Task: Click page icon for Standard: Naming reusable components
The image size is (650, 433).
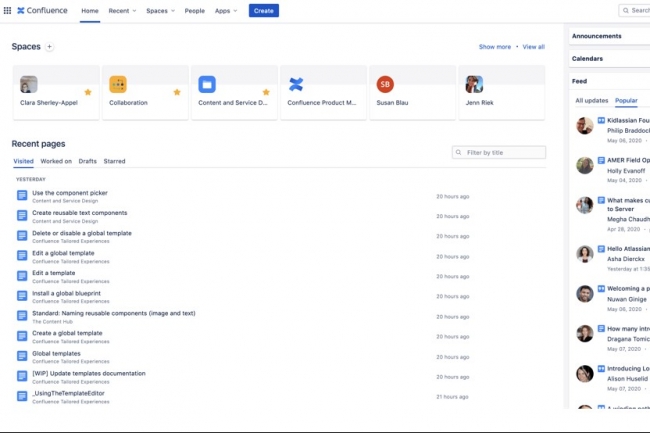Action: click(22, 316)
